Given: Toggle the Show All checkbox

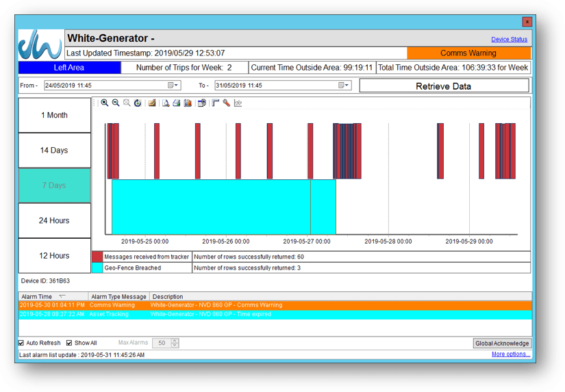Looking at the screenshot, I should (69, 343).
